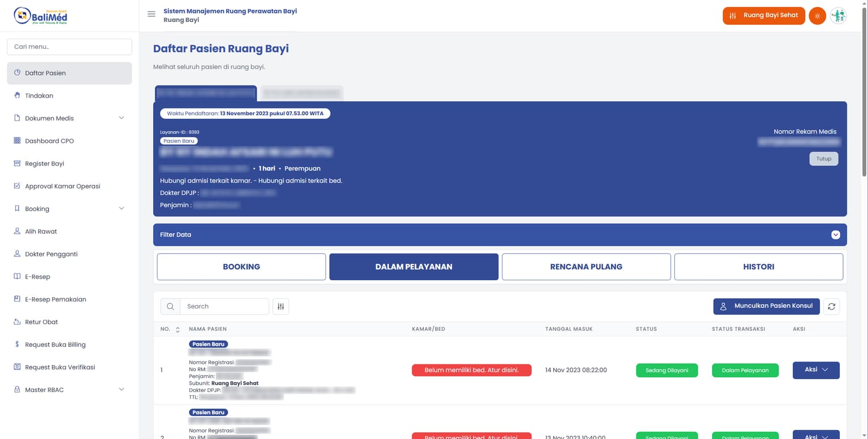Switch to the HISTORI tab

pyautogui.click(x=758, y=266)
